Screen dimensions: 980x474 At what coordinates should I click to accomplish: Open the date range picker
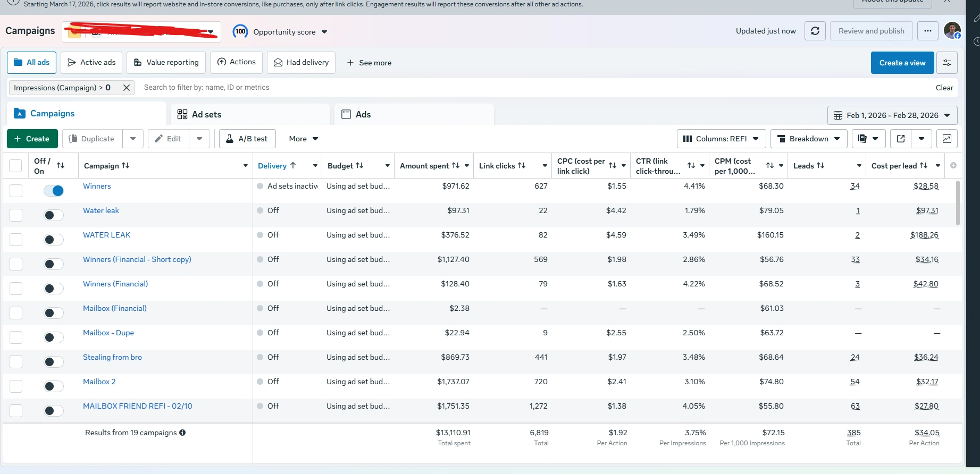(x=892, y=115)
